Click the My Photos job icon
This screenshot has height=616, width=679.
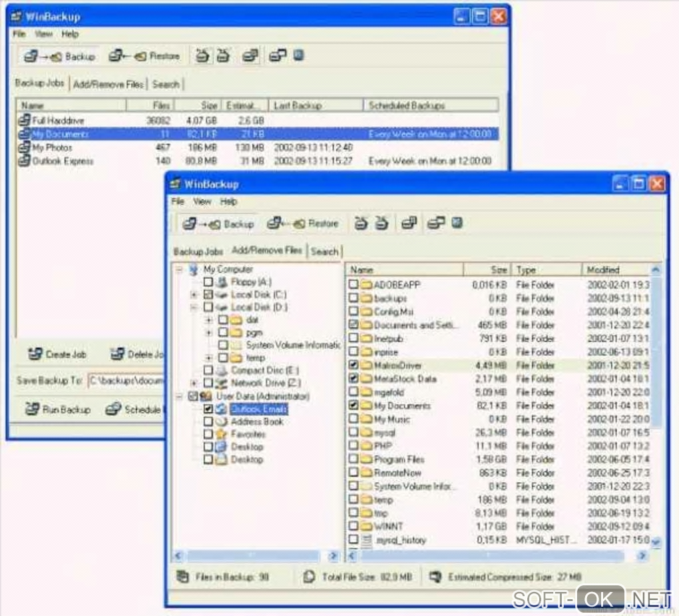tap(24, 147)
